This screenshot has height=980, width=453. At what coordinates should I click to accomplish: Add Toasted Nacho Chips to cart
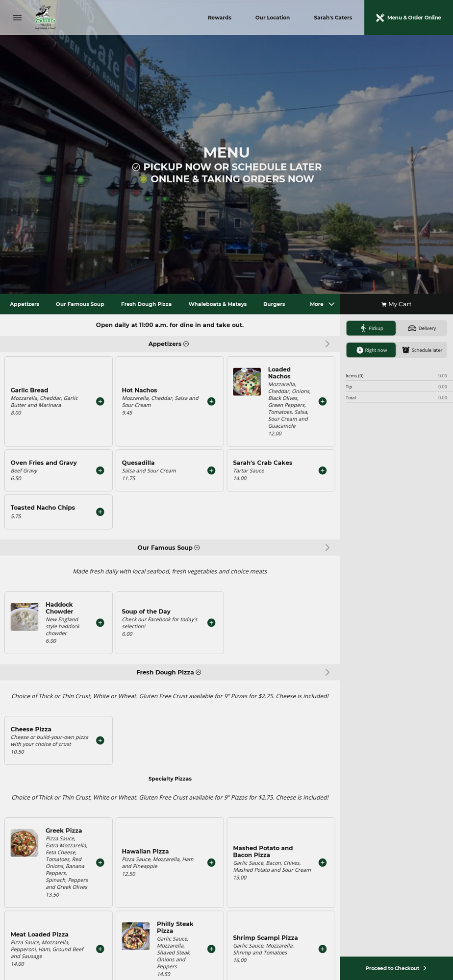100,512
